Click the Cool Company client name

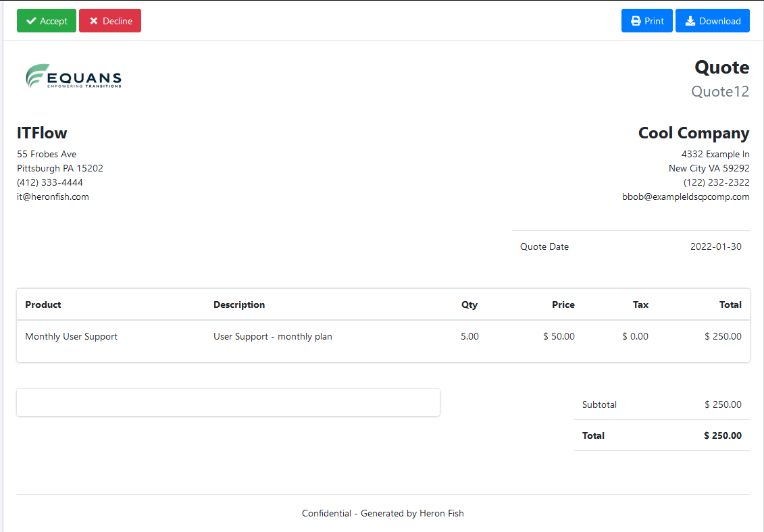click(x=694, y=133)
